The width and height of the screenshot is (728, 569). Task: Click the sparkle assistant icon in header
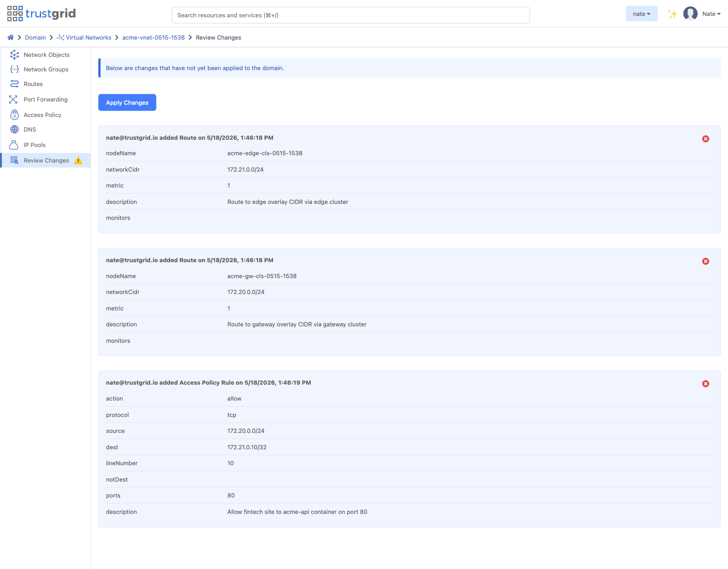click(672, 14)
